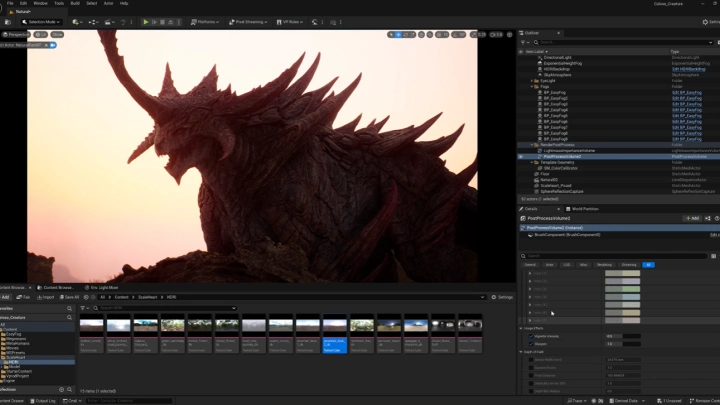Screen dimensions: 720x405
Task: Switch to the World Partition tab
Action: coord(582,209)
